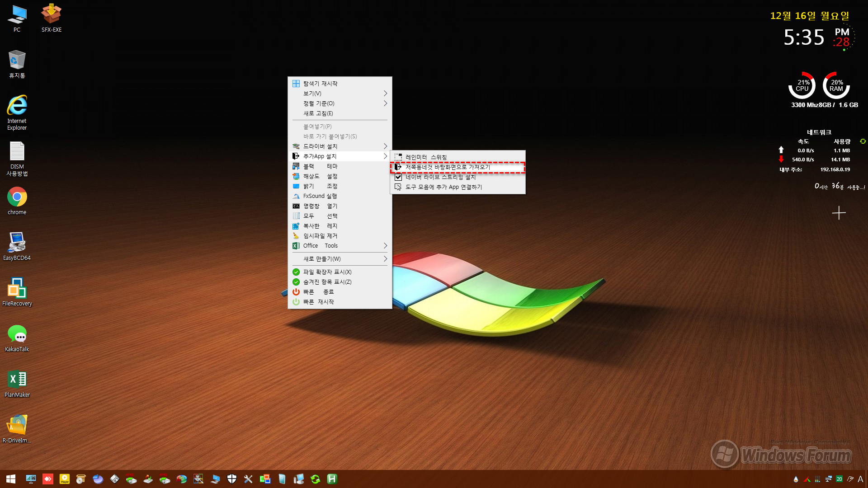Click the green network refresh icon
The image size is (868, 488).
coord(863,141)
